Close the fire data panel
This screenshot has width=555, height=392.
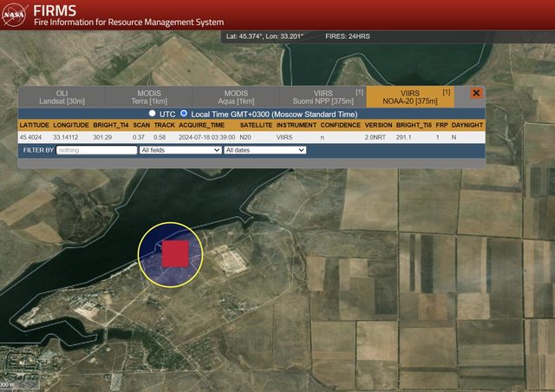(x=476, y=93)
